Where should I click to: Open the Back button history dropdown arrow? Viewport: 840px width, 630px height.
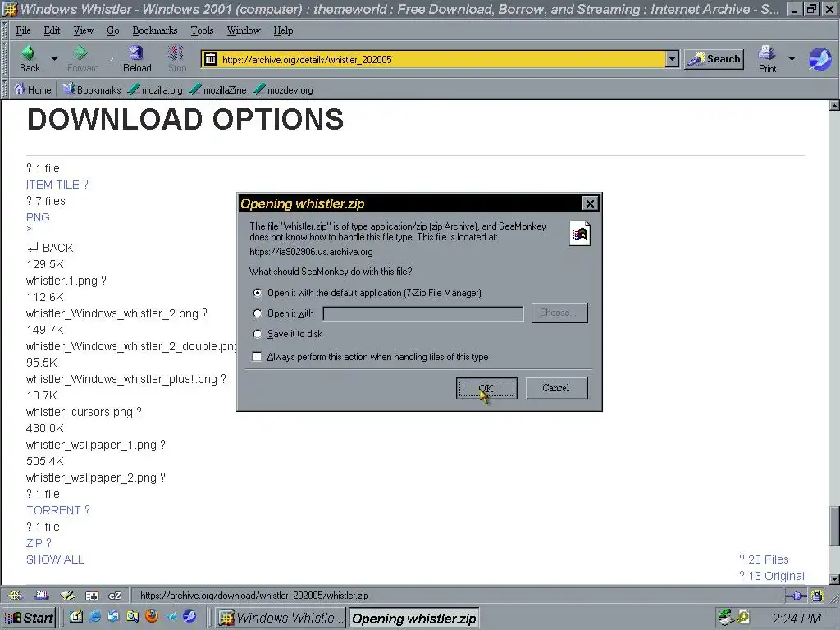pyautogui.click(x=54, y=58)
